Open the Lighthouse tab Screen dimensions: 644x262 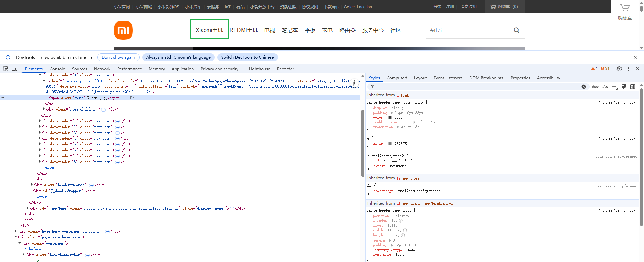click(259, 69)
